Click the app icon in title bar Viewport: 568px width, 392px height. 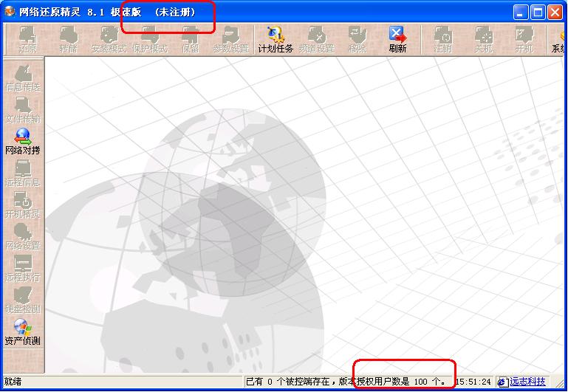[10, 12]
